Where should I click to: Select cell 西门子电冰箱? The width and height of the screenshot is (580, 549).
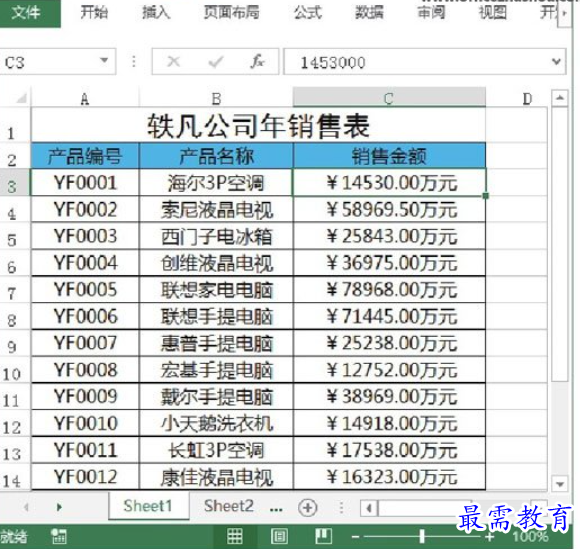click(216, 236)
